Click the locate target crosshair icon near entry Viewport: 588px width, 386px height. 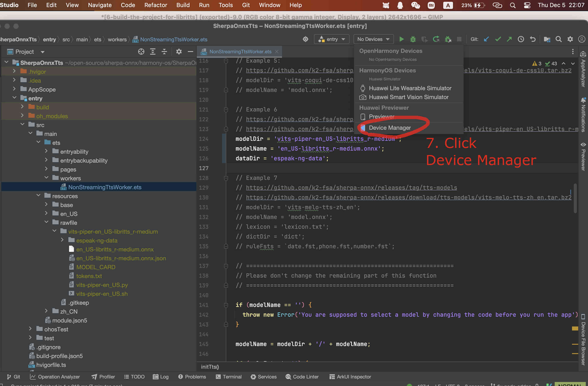(x=306, y=39)
